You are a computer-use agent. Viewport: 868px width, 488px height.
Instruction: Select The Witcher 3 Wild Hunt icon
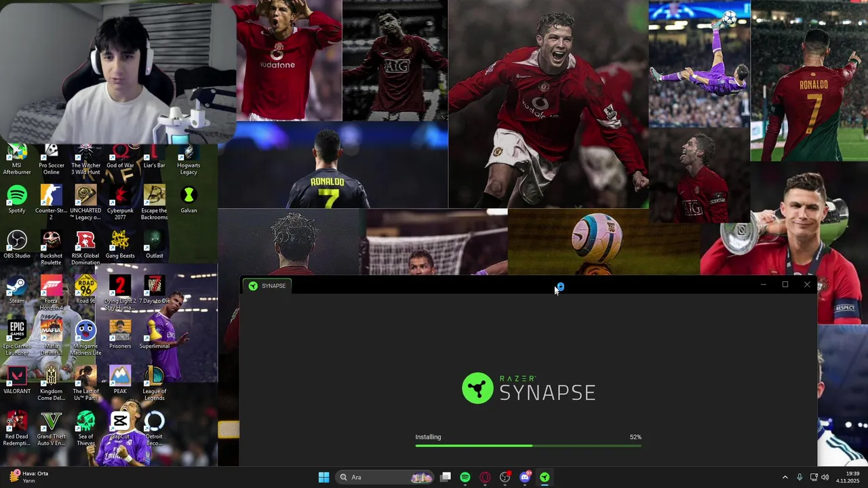(85, 160)
